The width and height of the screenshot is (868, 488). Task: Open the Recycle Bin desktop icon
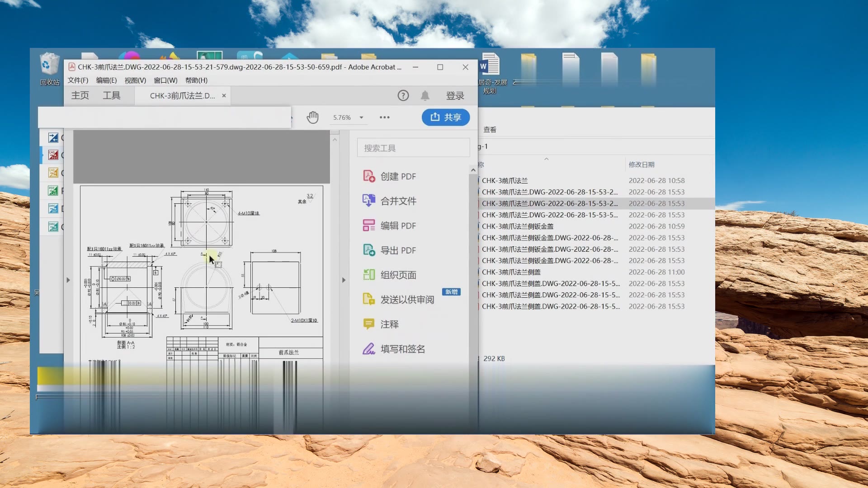coord(49,69)
